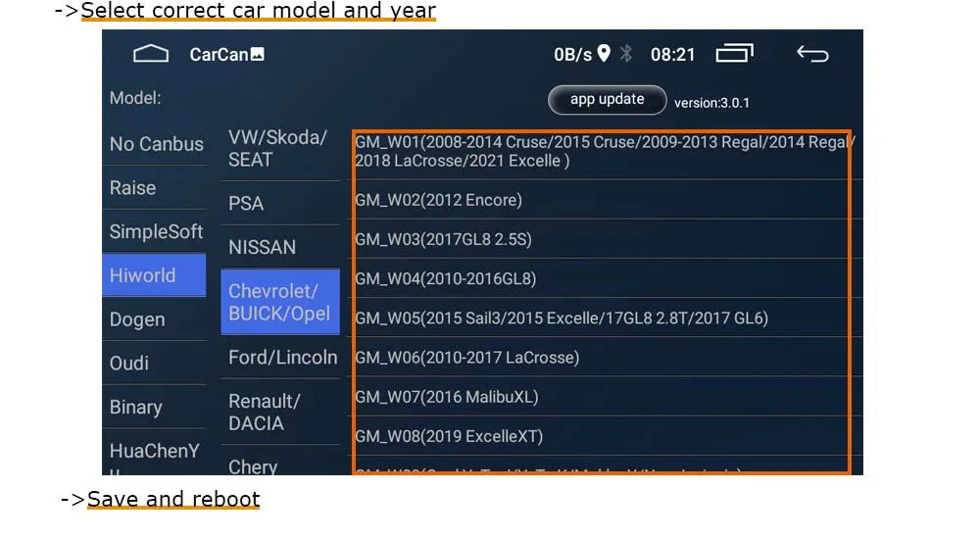This screenshot has width=980, height=539.
Task: Select NISSAN car make
Action: (x=280, y=247)
